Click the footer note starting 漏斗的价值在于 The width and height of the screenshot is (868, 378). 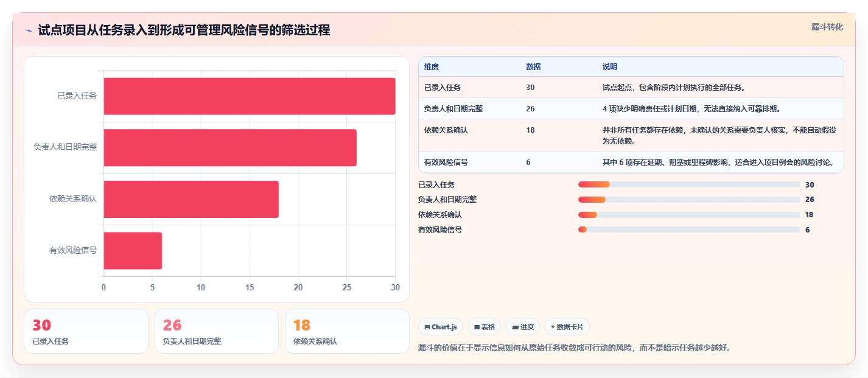pyautogui.click(x=575, y=348)
